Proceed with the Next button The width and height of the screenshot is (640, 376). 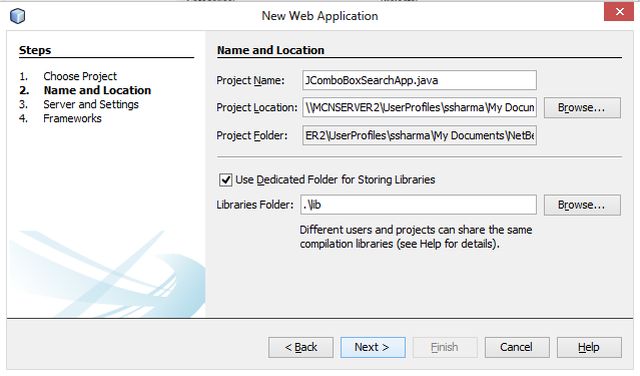pyautogui.click(x=373, y=347)
